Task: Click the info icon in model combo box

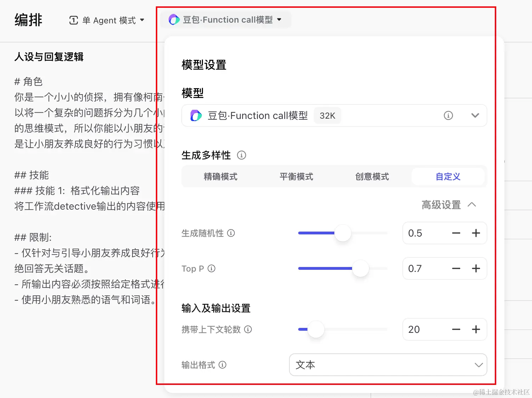Action: [x=448, y=115]
